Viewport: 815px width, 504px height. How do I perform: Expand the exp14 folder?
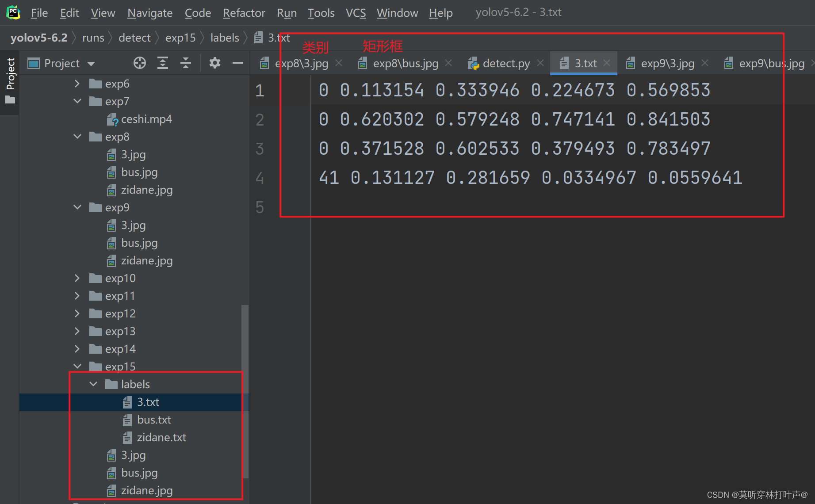[x=77, y=349]
